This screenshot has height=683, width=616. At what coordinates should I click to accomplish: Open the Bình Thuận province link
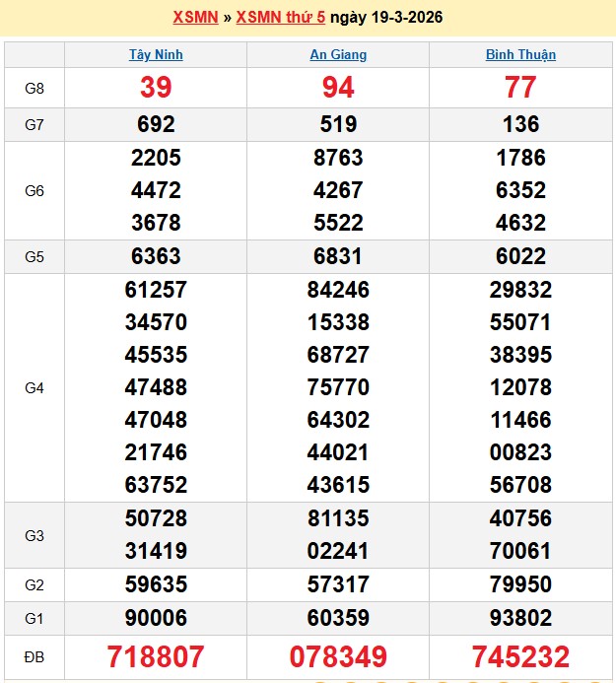(520, 54)
